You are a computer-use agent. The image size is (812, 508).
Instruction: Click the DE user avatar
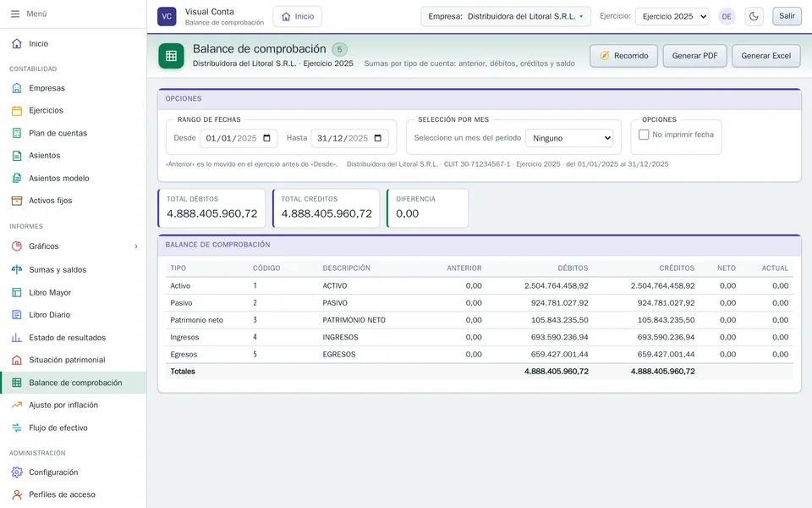(727, 17)
